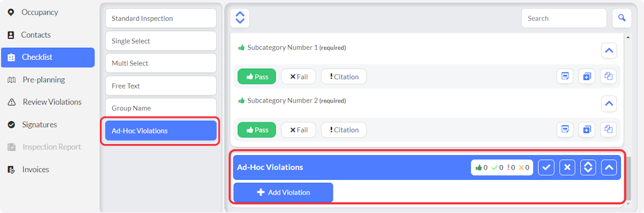Mark Subcategory Number 1 as Fail
The image size is (644, 213).
[298, 77]
